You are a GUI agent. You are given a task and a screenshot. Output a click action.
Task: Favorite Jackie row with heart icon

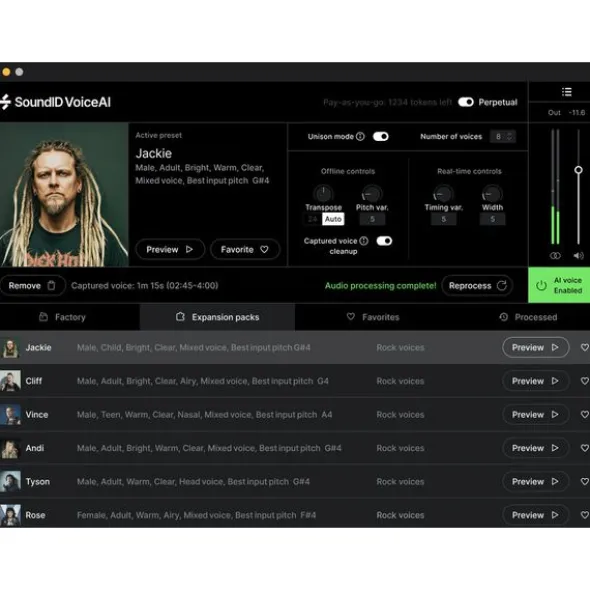pyautogui.click(x=584, y=348)
